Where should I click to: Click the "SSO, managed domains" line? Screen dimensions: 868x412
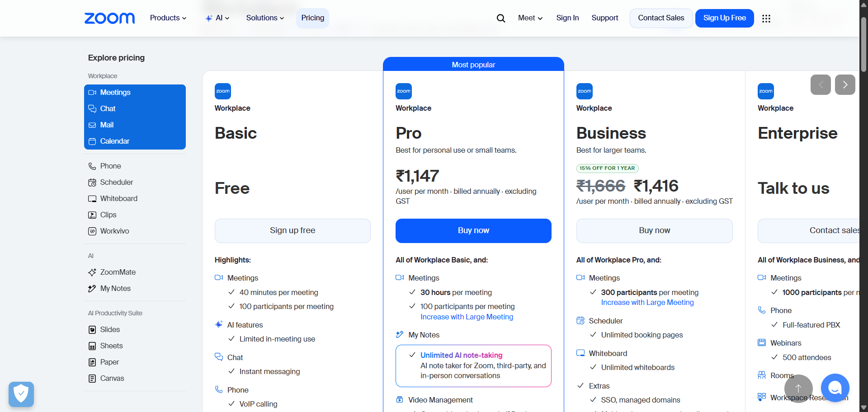pos(641,400)
